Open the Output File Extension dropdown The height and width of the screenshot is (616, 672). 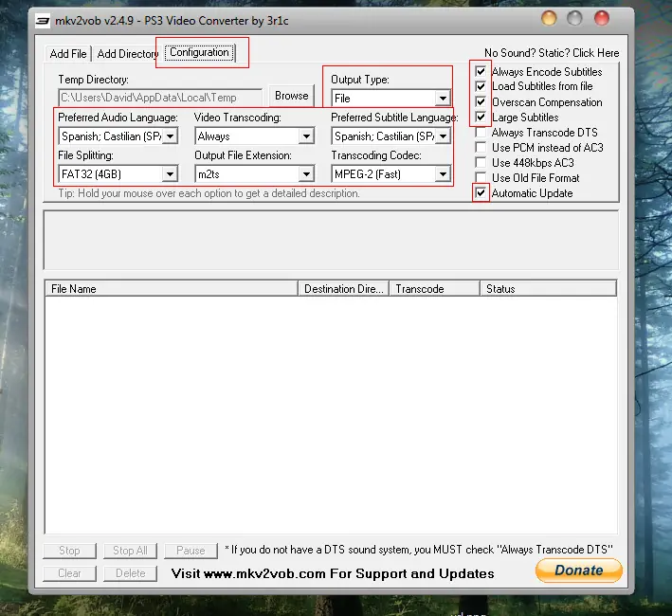click(255, 174)
